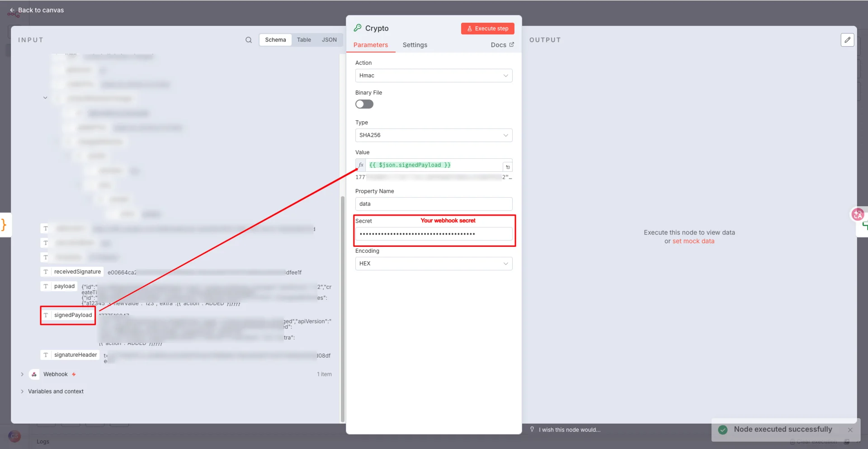
Task: Click the type icon beside payload
Action: pyautogui.click(x=46, y=286)
